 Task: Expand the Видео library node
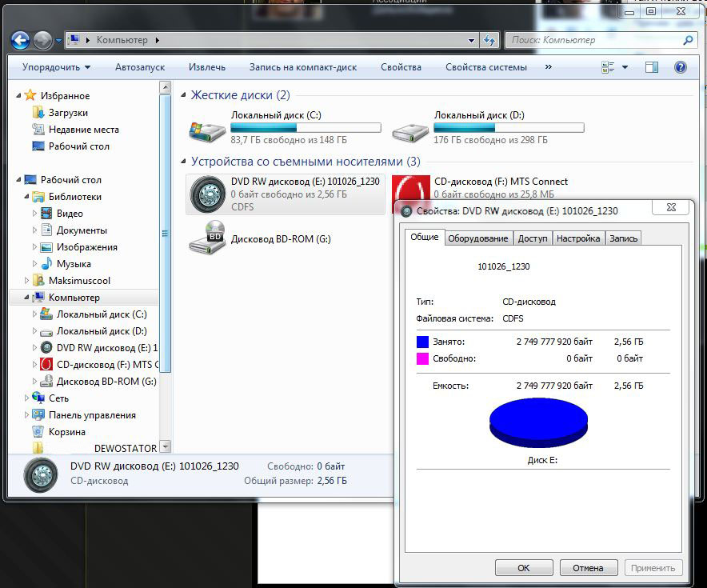point(34,214)
